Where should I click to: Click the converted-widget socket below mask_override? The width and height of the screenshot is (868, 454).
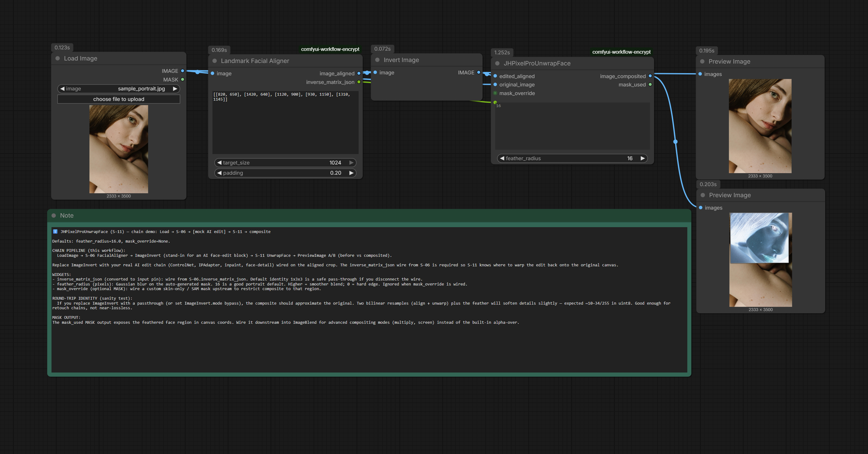495,102
